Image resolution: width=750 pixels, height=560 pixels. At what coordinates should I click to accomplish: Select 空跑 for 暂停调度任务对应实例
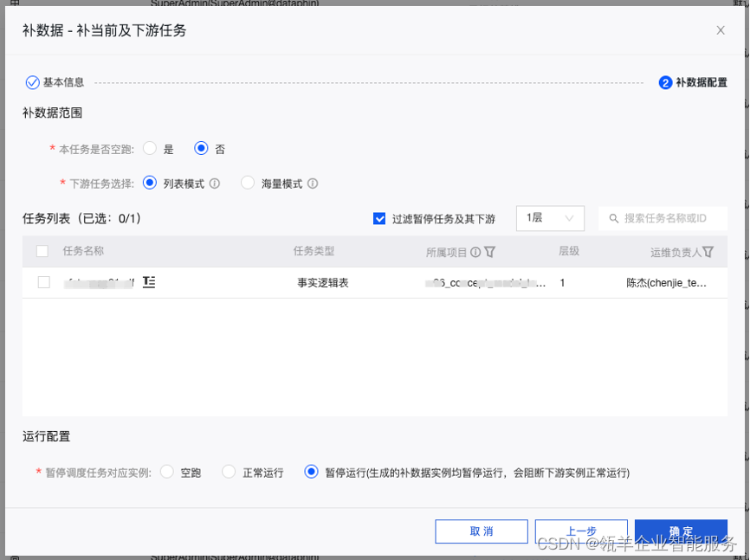click(167, 472)
